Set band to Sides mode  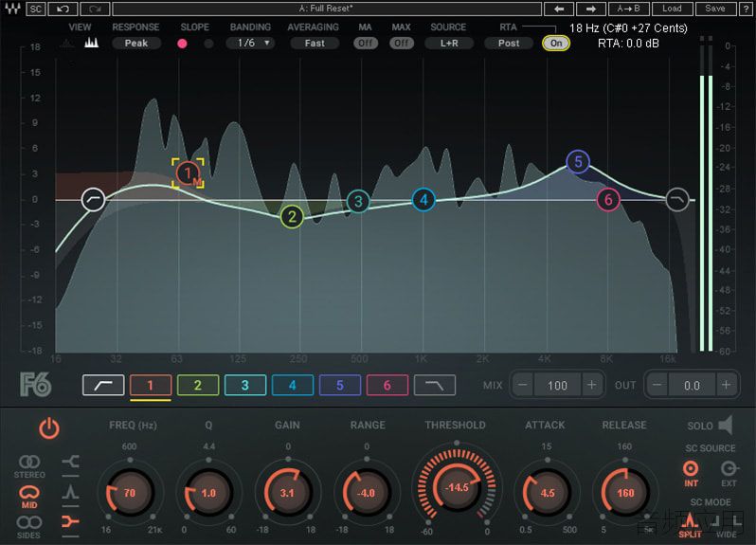tap(29, 527)
